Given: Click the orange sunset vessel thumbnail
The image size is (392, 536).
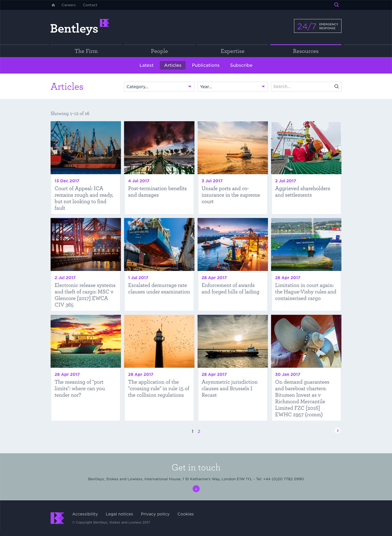Looking at the screenshot, I should (x=233, y=148).
